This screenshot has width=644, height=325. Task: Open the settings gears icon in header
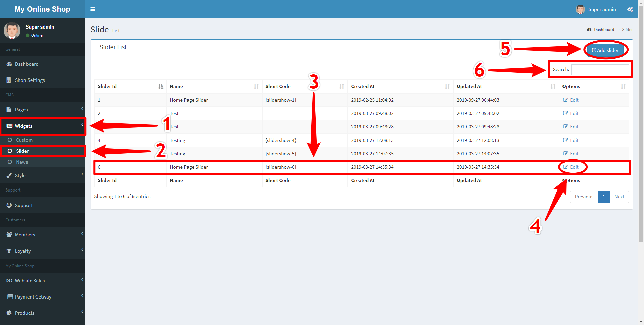tap(630, 9)
